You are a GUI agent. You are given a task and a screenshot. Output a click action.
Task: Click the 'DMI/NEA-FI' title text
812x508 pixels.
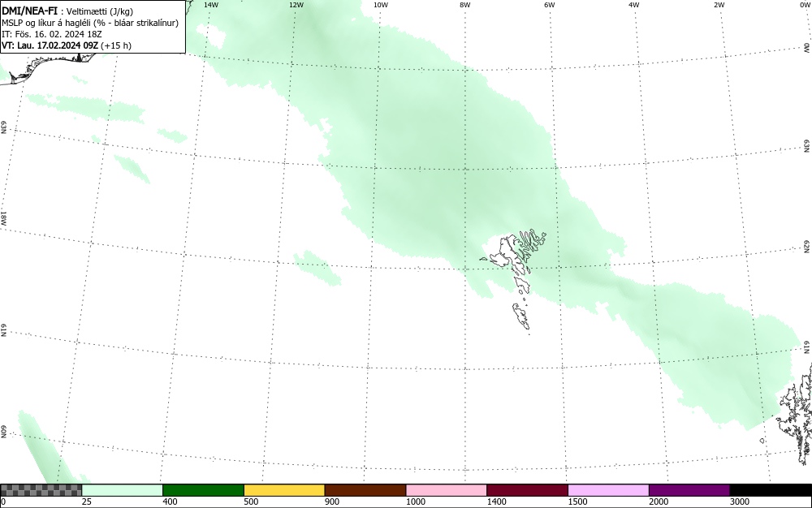(x=29, y=11)
